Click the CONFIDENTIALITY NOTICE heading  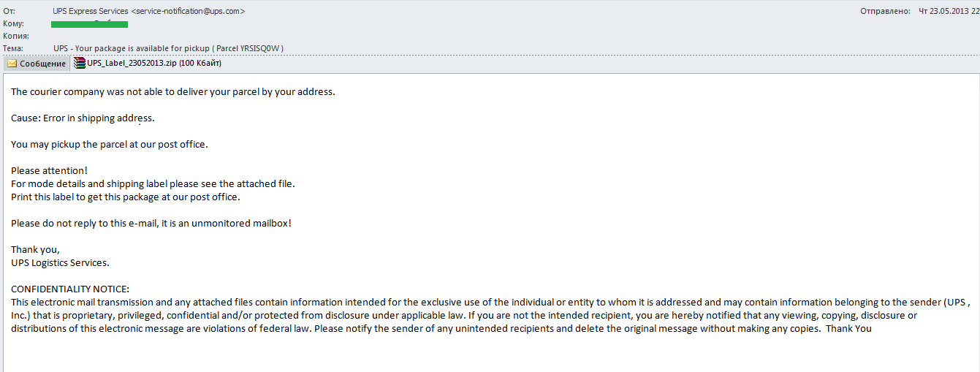click(x=70, y=289)
